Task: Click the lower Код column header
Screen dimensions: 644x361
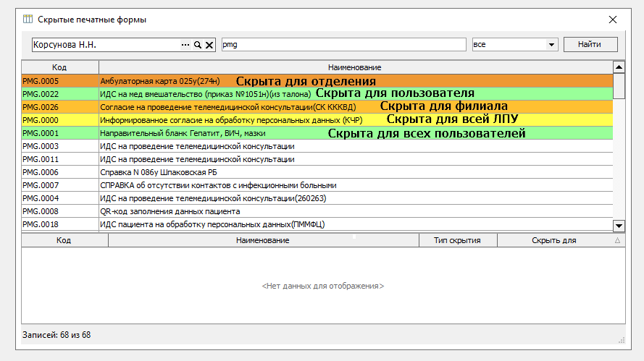Action: point(64,240)
